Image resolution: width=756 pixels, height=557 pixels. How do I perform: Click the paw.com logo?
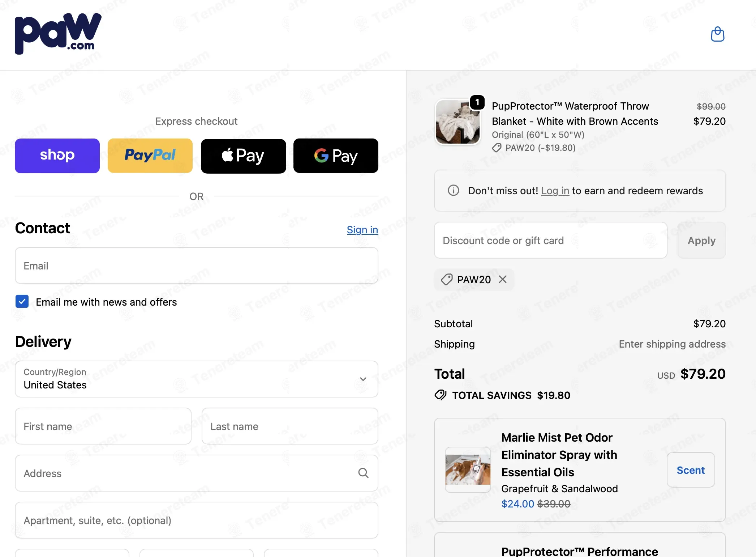pyautogui.click(x=58, y=34)
